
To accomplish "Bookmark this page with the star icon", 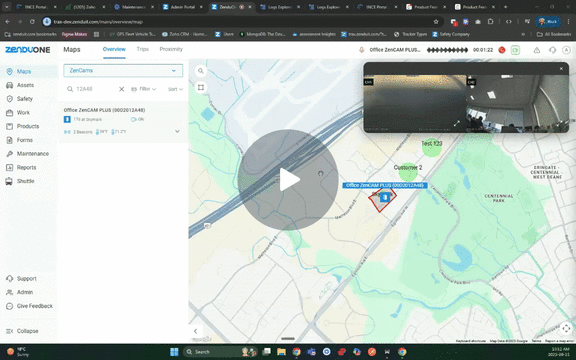I will click(436, 22).
